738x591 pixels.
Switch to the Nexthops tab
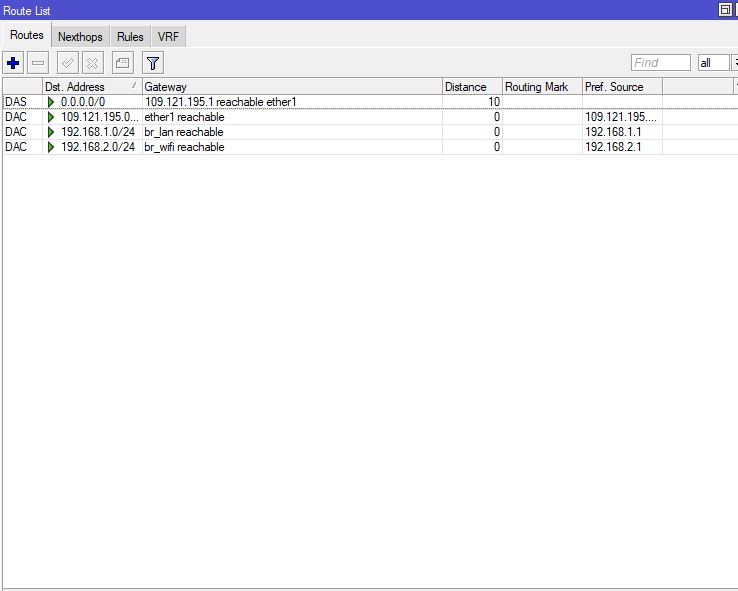80,37
